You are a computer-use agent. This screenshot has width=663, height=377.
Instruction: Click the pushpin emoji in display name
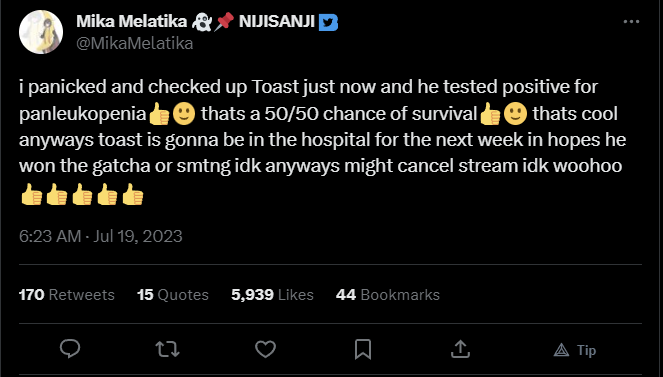point(224,21)
